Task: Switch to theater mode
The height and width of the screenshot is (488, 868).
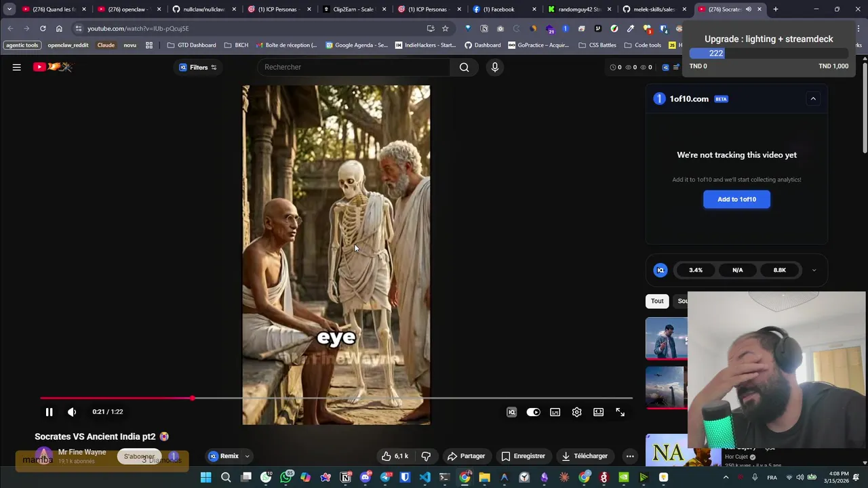Action: pyautogui.click(x=599, y=412)
